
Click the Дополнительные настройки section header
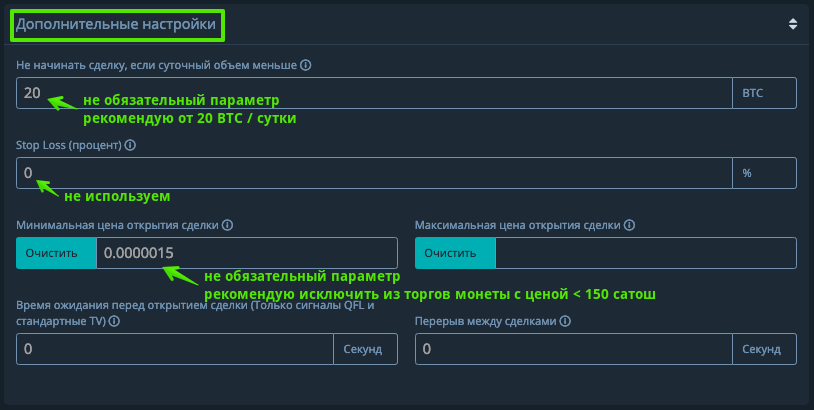pos(117,24)
